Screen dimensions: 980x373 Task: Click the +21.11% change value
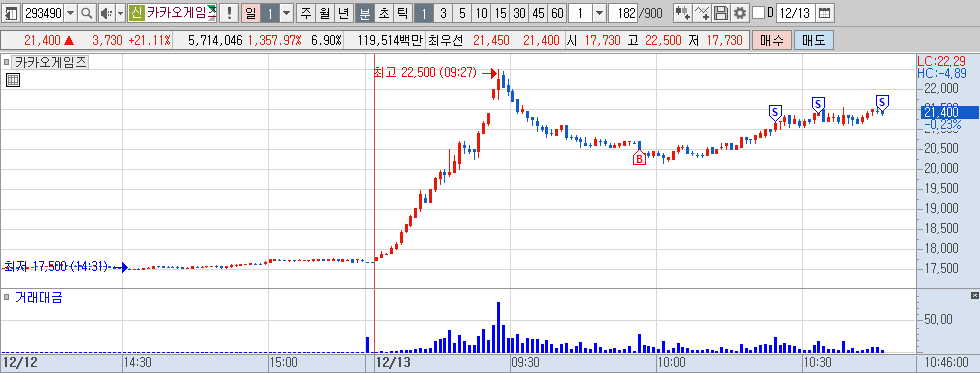tap(149, 41)
